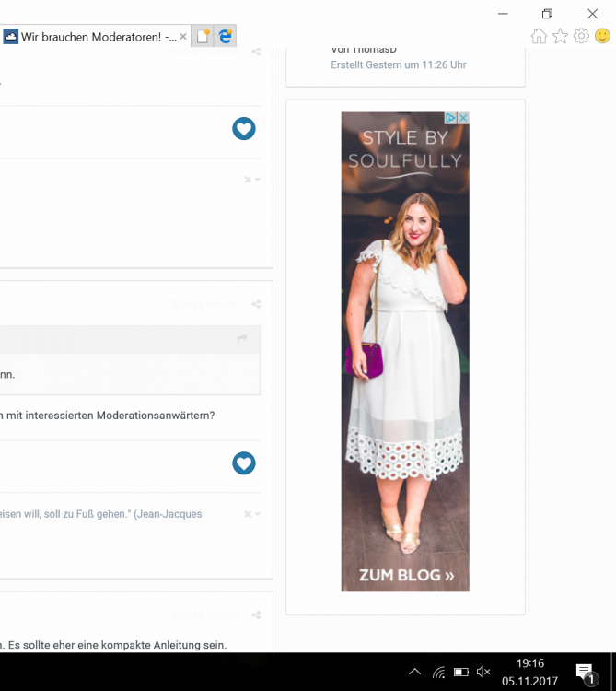Open a new browser tab
This screenshot has width=616, height=691.
click(202, 37)
